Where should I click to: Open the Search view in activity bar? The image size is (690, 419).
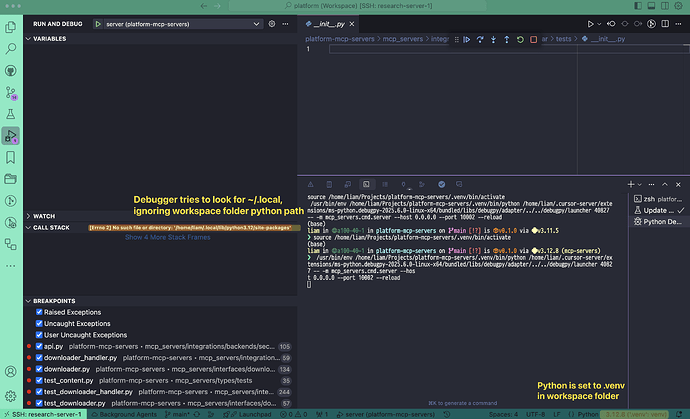tap(11, 48)
